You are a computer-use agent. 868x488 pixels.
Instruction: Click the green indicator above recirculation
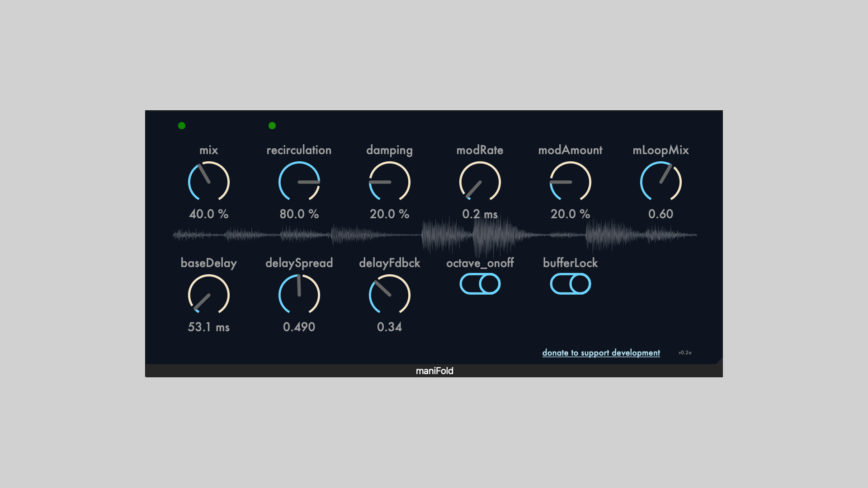(272, 126)
